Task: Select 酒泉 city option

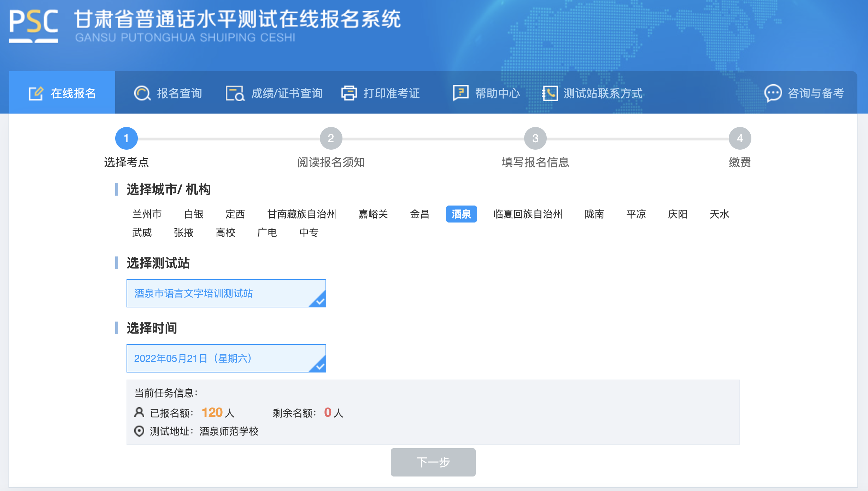Action: (461, 214)
